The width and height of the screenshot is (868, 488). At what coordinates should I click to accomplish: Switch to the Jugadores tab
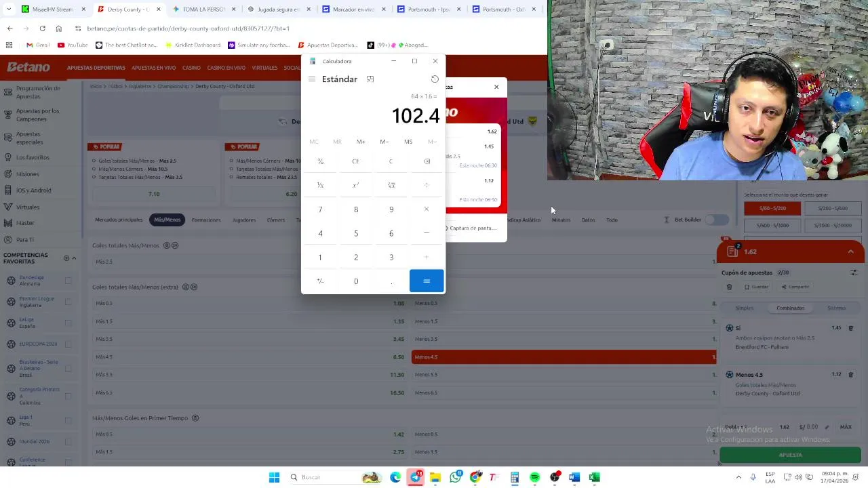244,220
